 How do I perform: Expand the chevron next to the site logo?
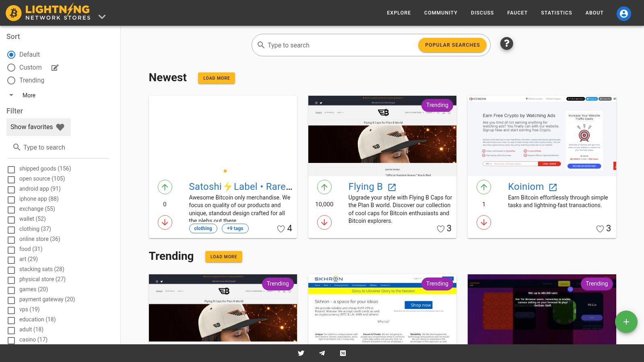pyautogui.click(x=102, y=17)
